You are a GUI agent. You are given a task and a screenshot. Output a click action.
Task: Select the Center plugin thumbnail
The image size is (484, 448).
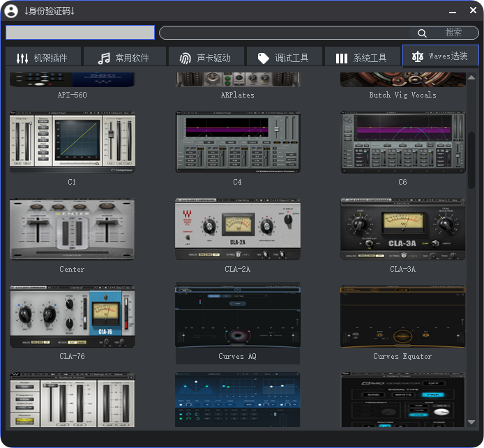[x=73, y=229]
